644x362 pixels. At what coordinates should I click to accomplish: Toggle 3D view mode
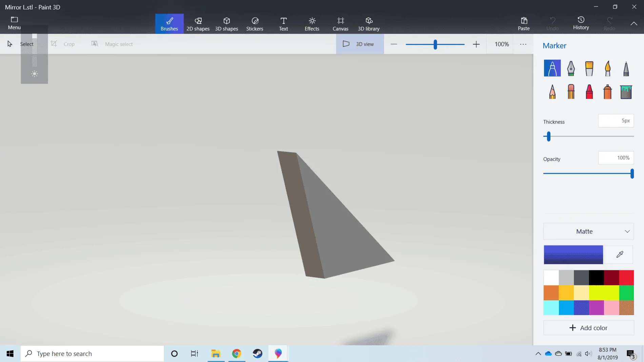360,44
